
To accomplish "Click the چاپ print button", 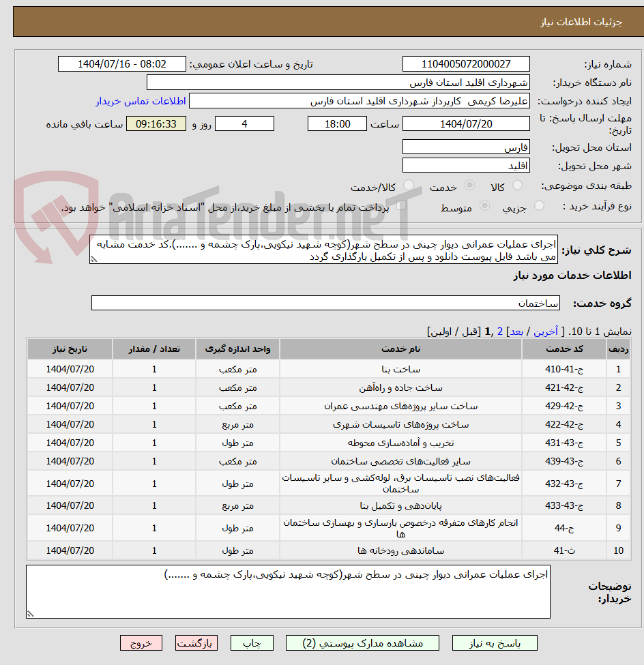I will click(x=252, y=642).
